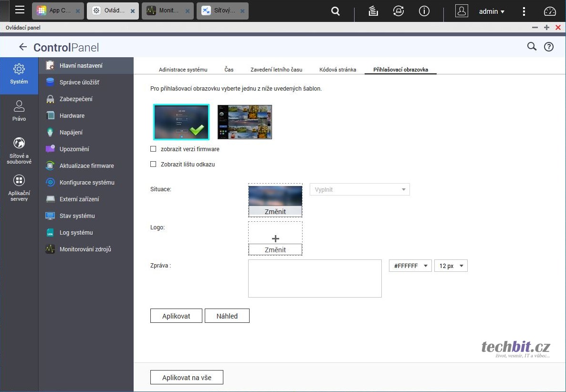This screenshot has height=392, width=566.
Task: Open the #FFFFFF color dropdown
Action: click(x=410, y=266)
